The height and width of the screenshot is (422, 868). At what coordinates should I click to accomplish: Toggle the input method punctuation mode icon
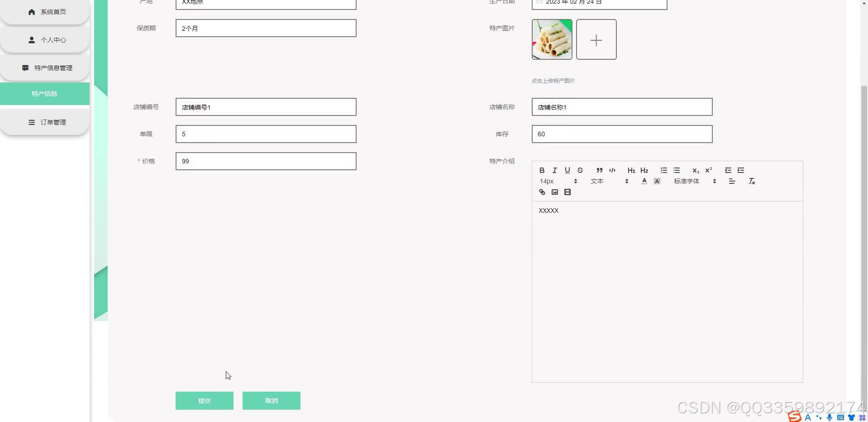(819, 417)
